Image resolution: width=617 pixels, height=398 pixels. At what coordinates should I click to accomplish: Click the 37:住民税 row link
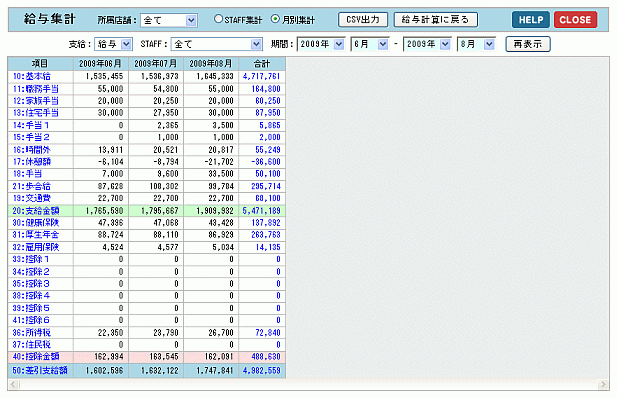coord(31,345)
